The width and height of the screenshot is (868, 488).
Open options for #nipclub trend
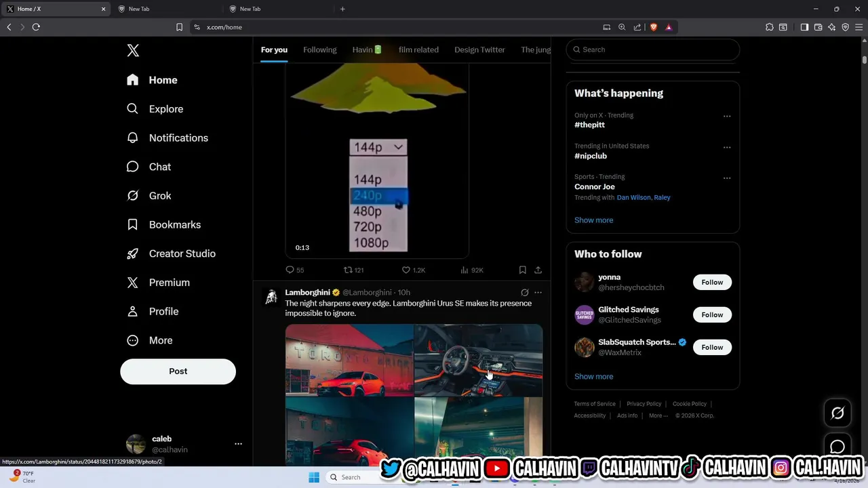727,147
